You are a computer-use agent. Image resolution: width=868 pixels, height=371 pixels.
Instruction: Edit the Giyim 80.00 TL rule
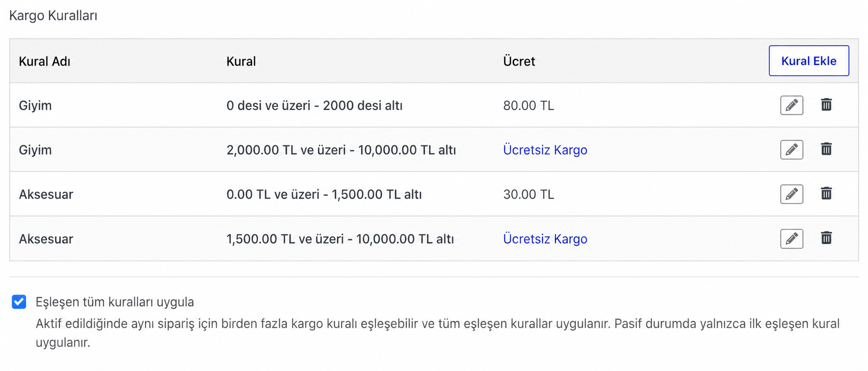pos(792,105)
